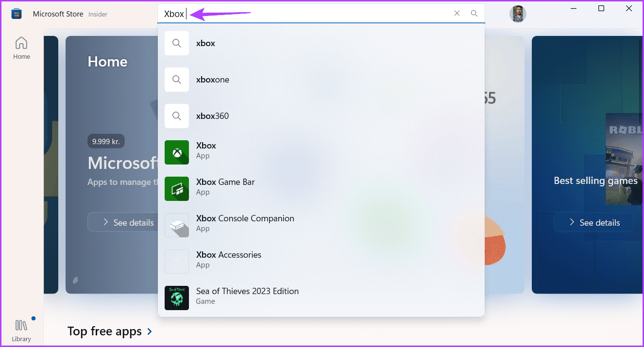Choose Xbox Console Companion from results
644x347 pixels.
click(x=321, y=225)
